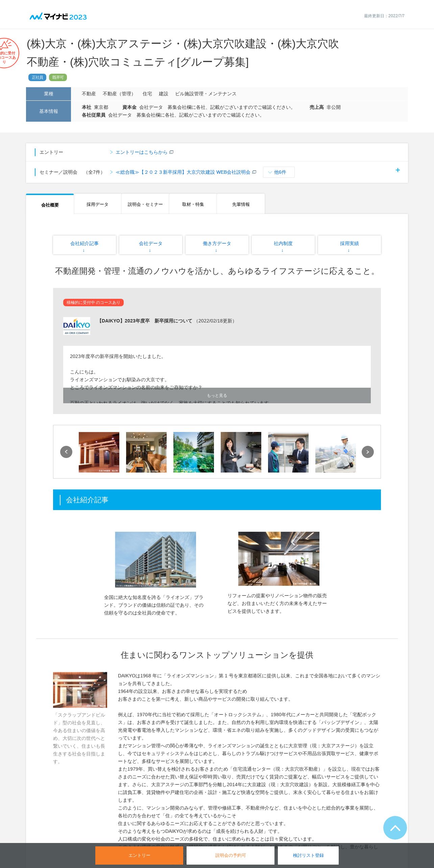Click the 正社員 tag
This screenshot has width=434, height=868.
point(38,77)
